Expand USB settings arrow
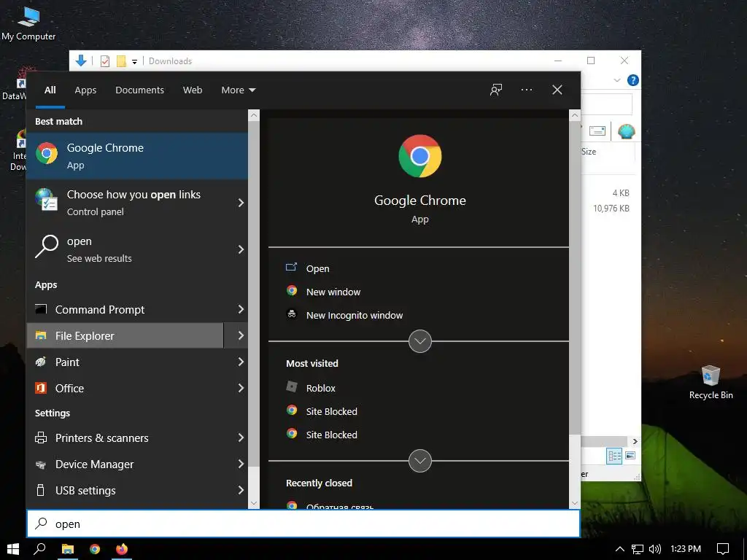The height and width of the screenshot is (560, 747). click(x=241, y=490)
